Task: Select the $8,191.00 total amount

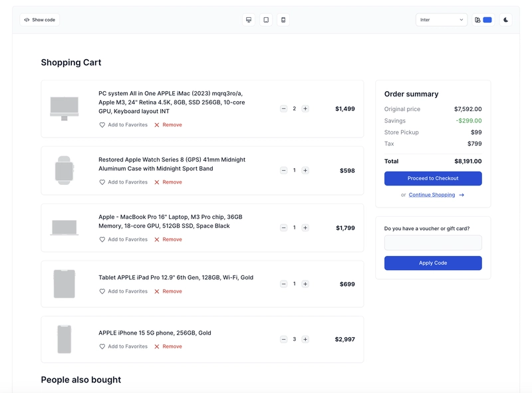Action: (468, 161)
